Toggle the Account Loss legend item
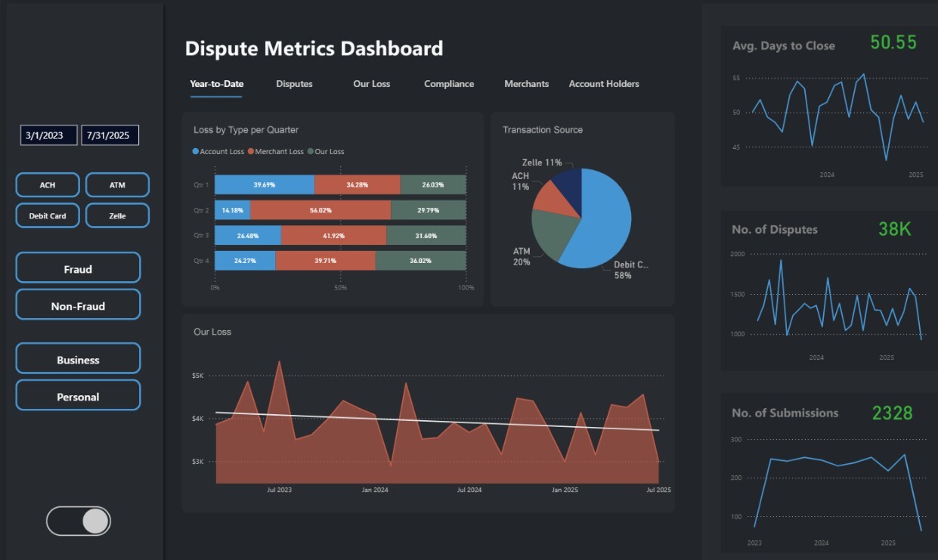Screen dimensions: 938x560 [219, 151]
